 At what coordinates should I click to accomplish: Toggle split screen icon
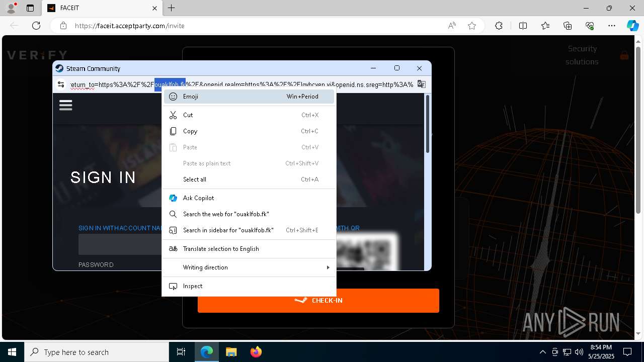[x=523, y=26]
